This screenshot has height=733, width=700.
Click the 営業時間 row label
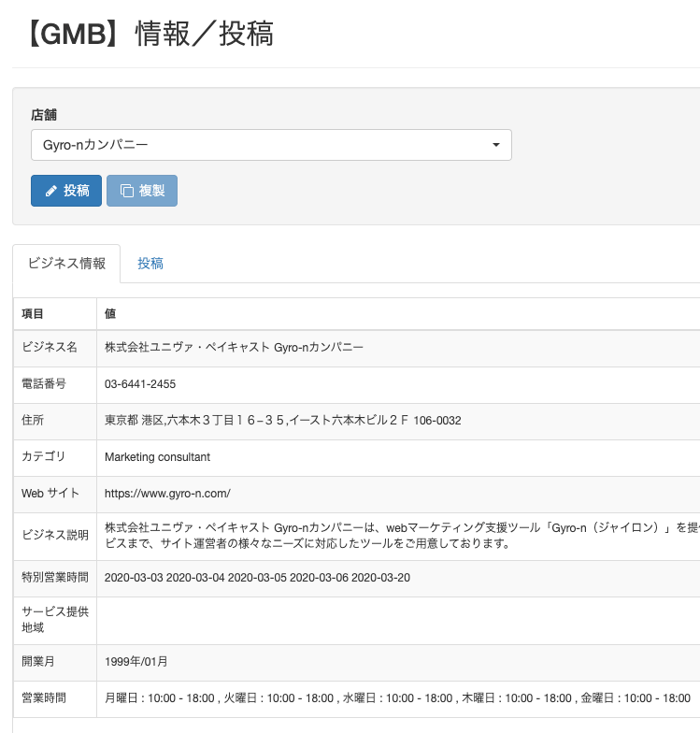(x=44, y=697)
